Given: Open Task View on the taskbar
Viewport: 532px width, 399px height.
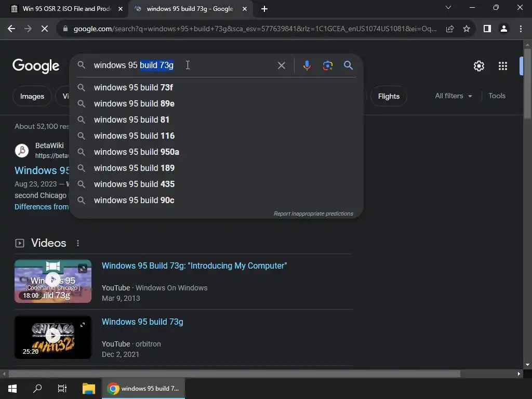Looking at the screenshot, I should click(x=62, y=389).
